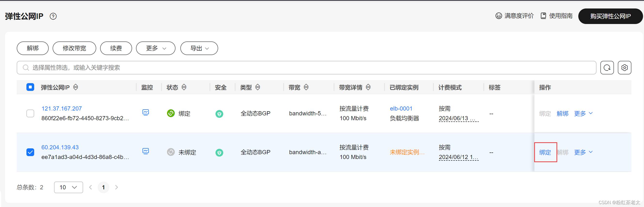Expand 更多 for the 121.37.167.207 row
This screenshot has height=207, width=644.
pyautogui.click(x=583, y=113)
